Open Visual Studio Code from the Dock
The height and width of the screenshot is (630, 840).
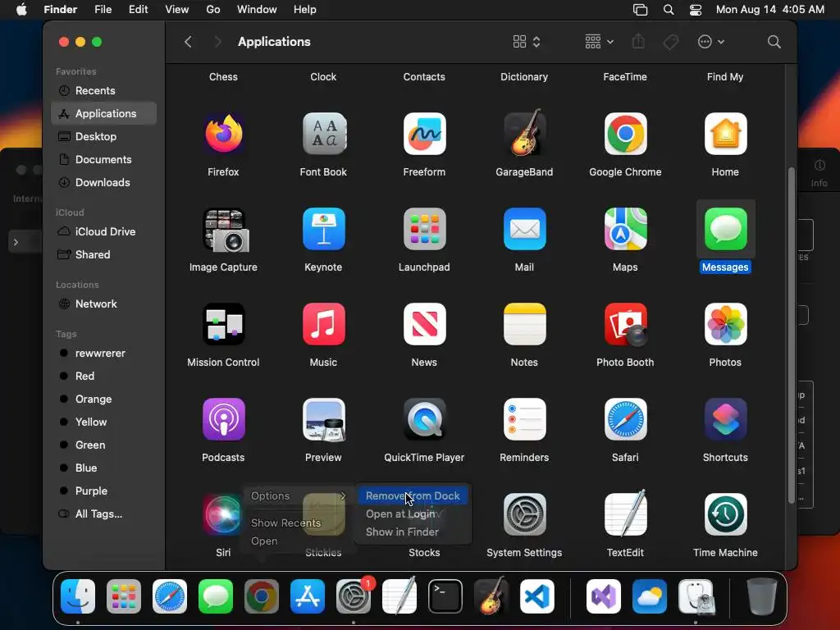pyautogui.click(x=537, y=597)
